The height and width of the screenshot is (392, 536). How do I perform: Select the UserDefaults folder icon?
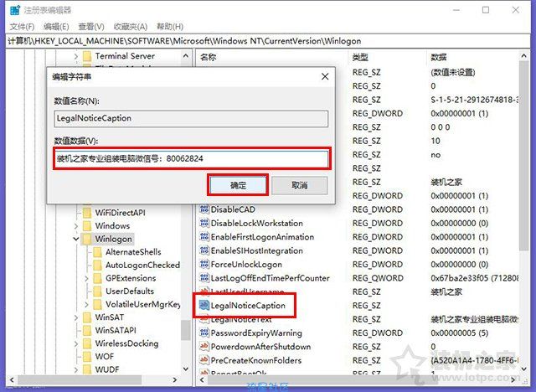tap(98, 291)
